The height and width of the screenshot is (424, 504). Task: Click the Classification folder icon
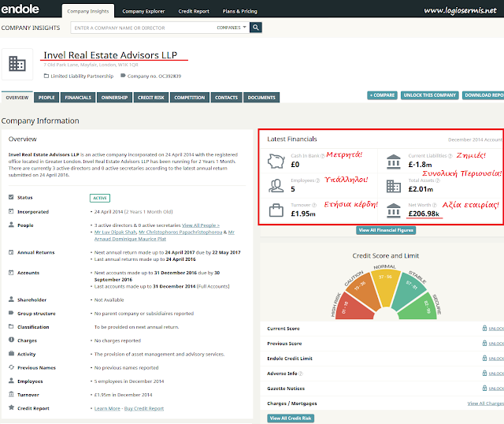point(11,326)
